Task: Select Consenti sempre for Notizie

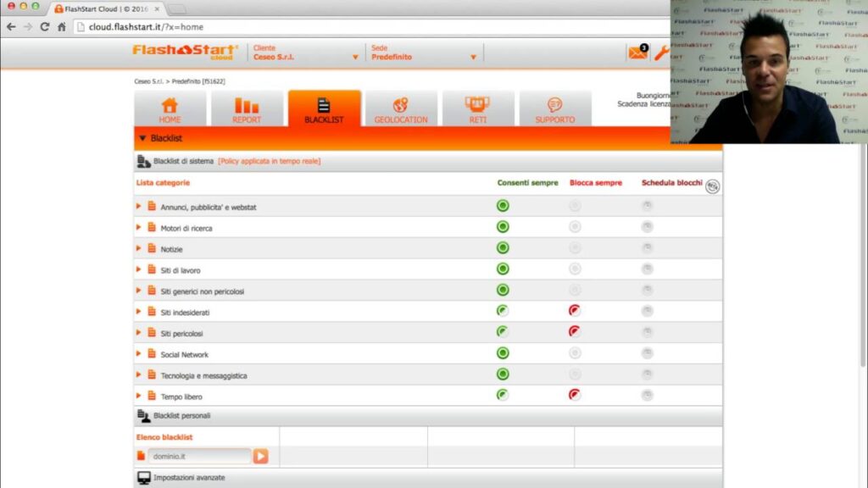Action: 503,248
